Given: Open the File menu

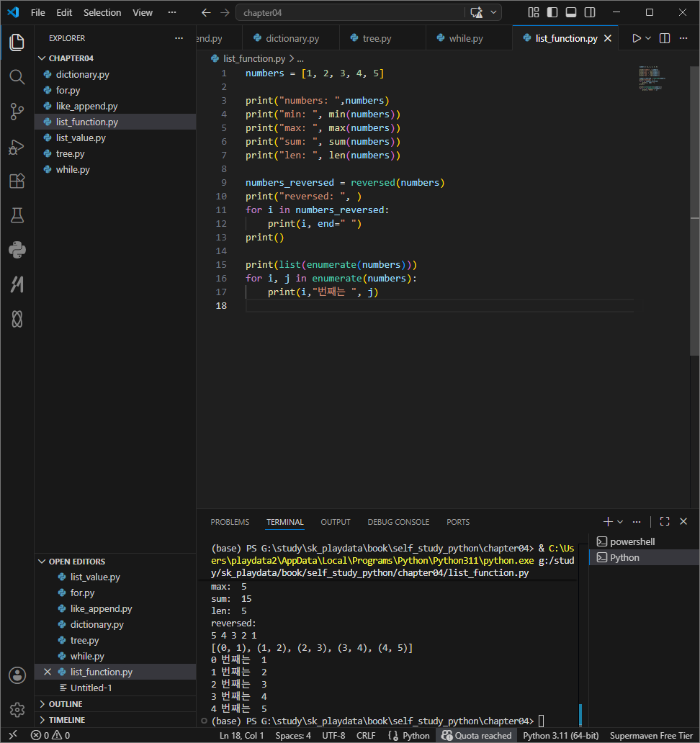Looking at the screenshot, I should 38,13.
